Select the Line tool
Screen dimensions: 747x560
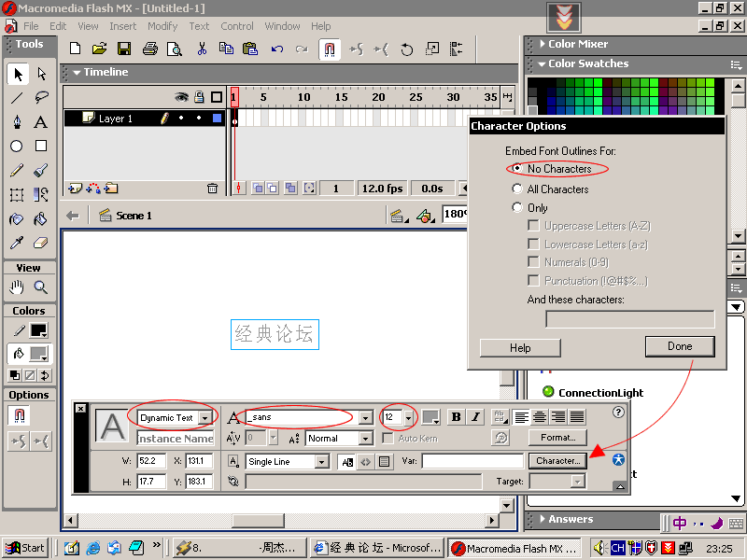click(17, 98)
